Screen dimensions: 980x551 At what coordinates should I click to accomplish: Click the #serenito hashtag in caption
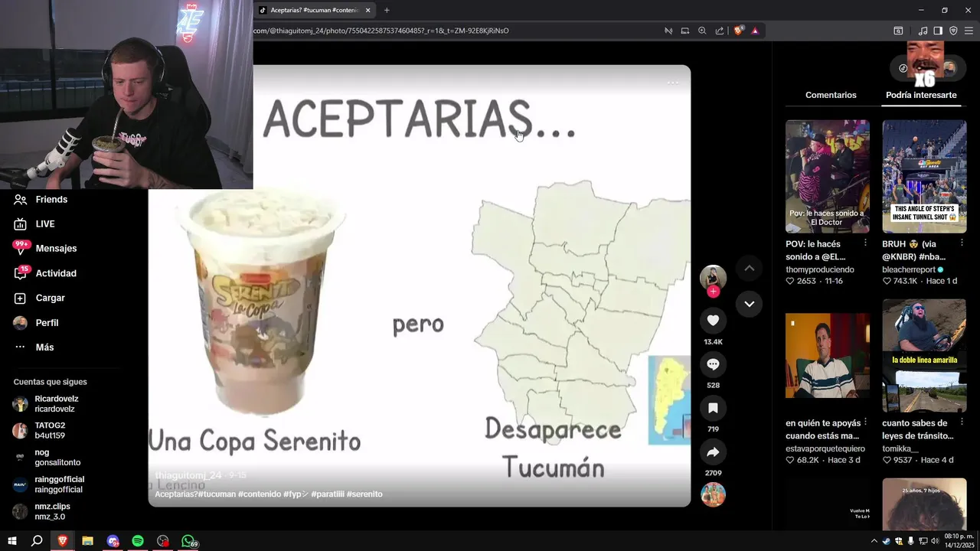coord(364,494)
